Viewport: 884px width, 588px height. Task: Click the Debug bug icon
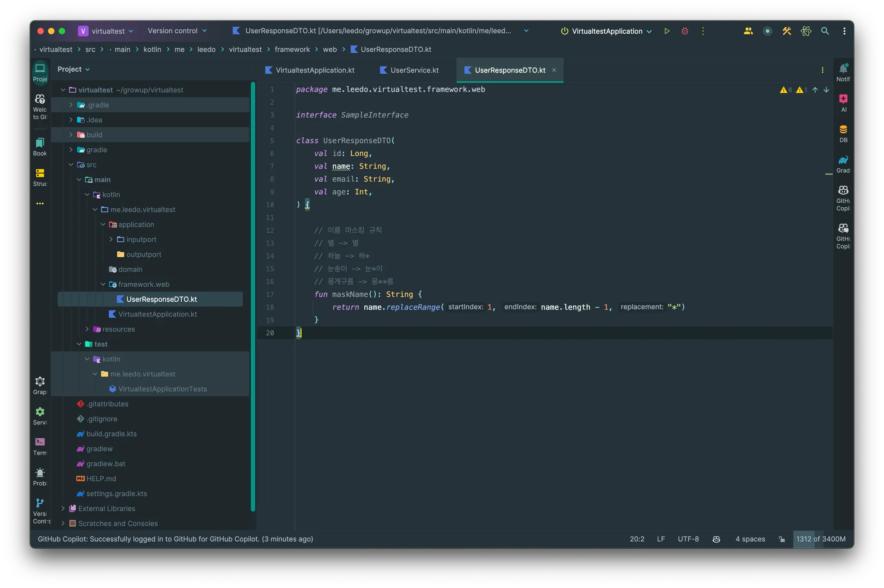[x=685, y=31]
